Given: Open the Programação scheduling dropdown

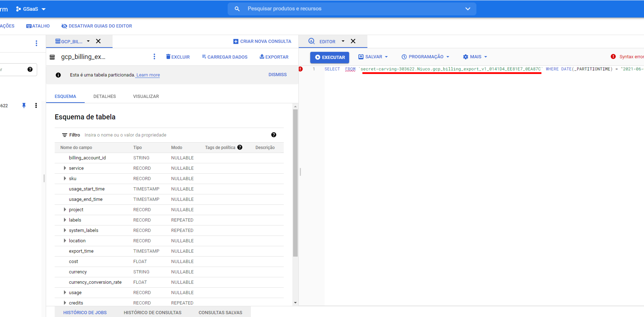Looking at the screenshot, I should 425,57.
